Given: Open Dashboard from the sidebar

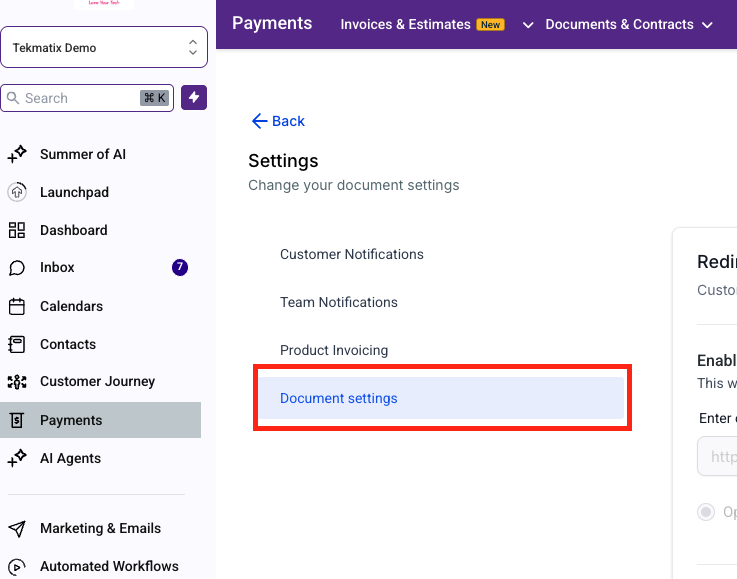Looking at the screenshot, I should tap(74, 230).
